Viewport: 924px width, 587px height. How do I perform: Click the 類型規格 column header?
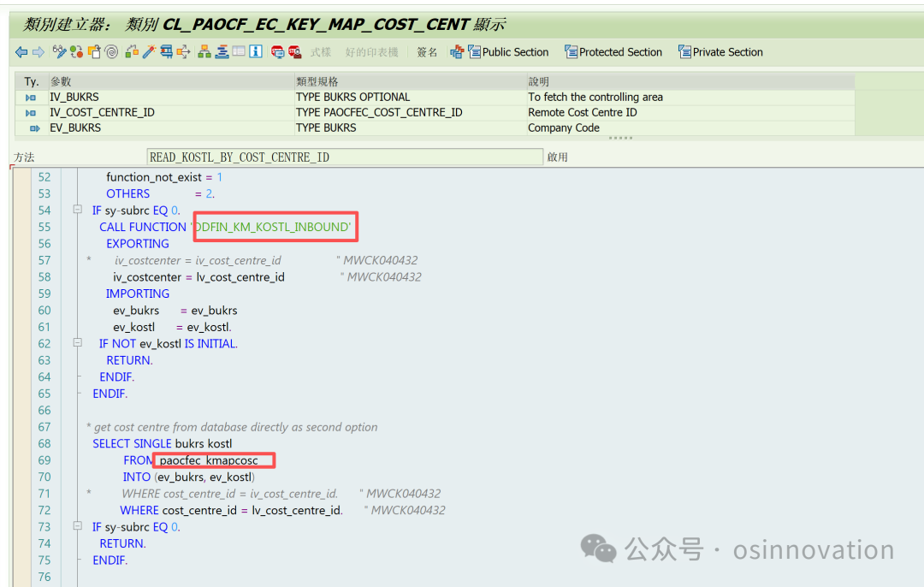(410, 81)
